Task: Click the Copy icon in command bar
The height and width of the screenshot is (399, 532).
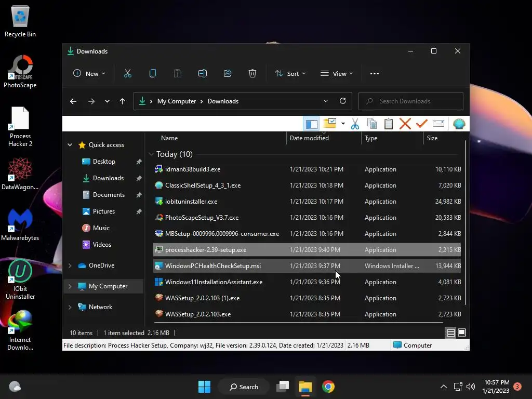Action: tap(153, 73)
